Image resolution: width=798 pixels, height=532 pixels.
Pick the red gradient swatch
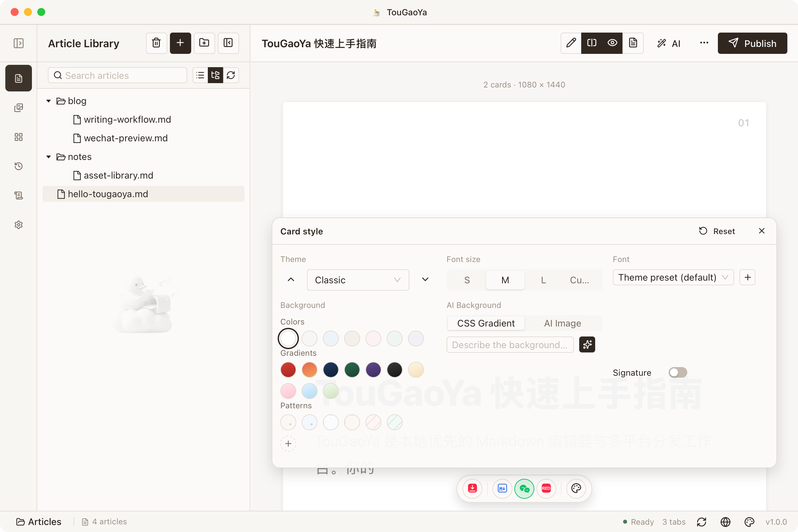(288, 370)
